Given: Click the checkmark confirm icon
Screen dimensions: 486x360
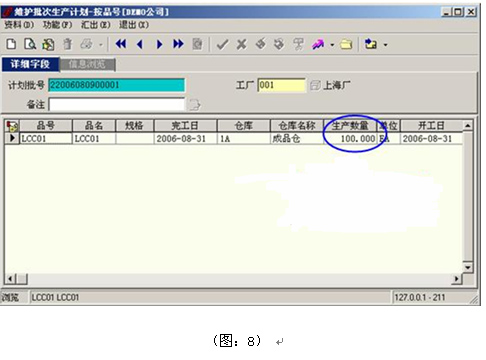Looking at the screenshot, I should pos(222,44).
